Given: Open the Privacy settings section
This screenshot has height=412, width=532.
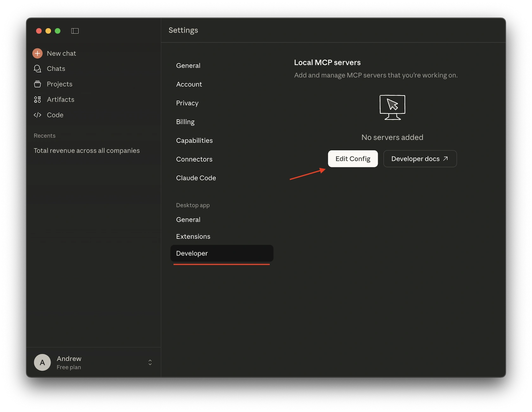Looking at the screenshot, I should point(187,103).
